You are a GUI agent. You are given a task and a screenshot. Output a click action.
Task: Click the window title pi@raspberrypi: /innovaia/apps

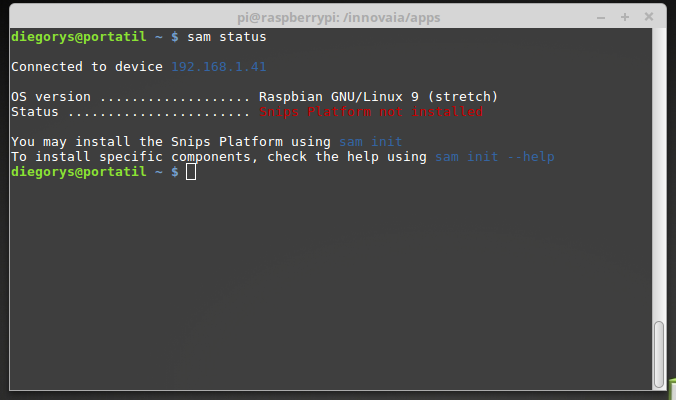(338, 17)
